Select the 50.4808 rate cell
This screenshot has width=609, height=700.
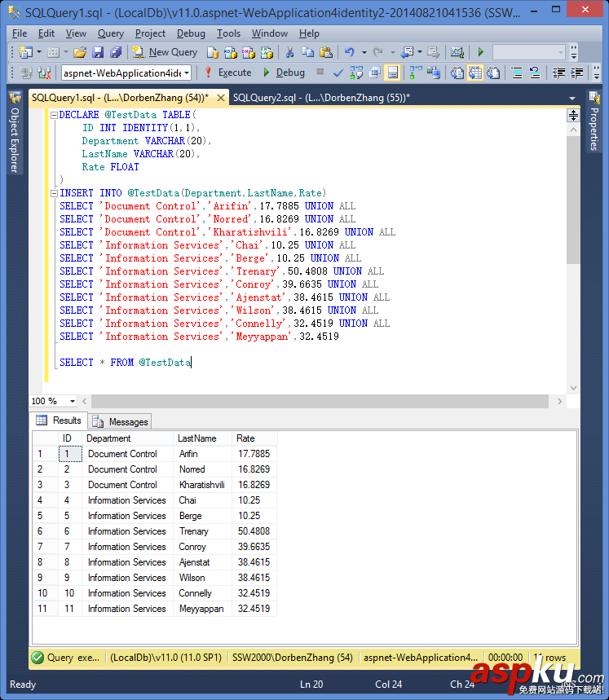tap(254, 531)
